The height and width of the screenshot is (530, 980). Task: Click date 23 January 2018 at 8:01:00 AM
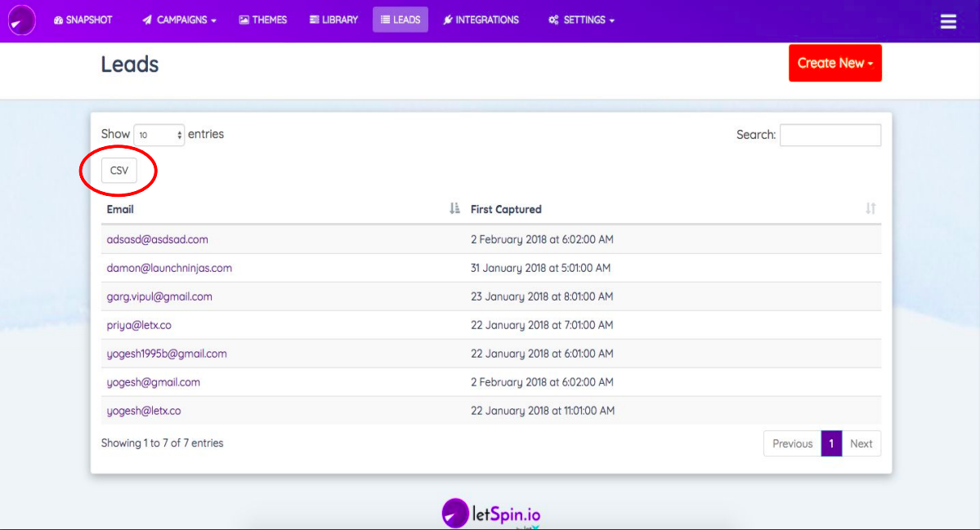click(542, 296)
